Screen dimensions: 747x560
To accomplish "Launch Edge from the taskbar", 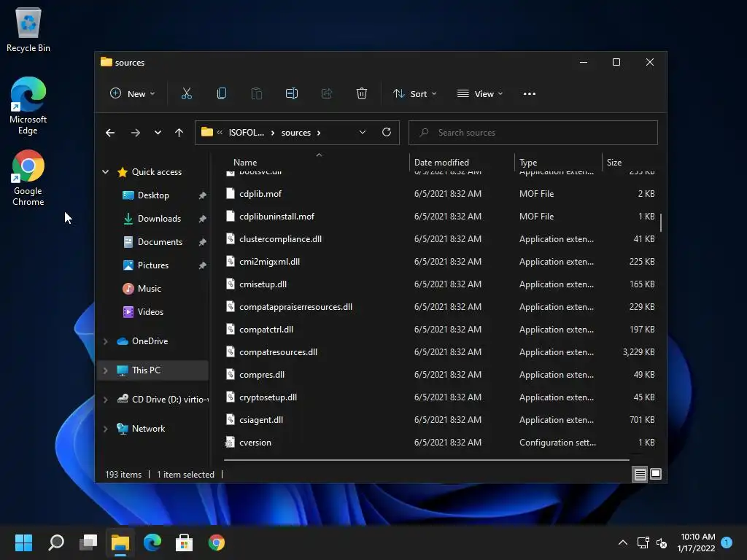I will [x=152, y=542].
